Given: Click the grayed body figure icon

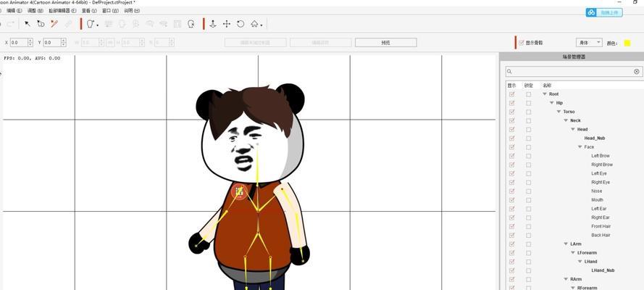Looking at the screenshot, I should pyautogui.click(x=135, y=24).
